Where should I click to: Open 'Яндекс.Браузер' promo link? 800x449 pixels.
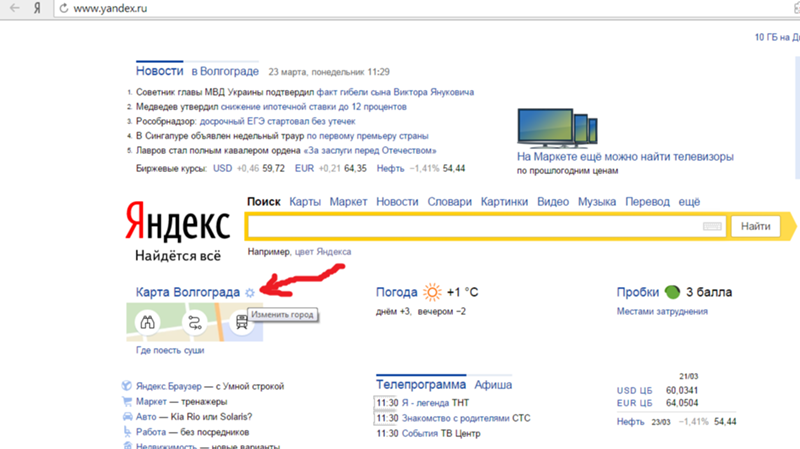tap(168, 386)
